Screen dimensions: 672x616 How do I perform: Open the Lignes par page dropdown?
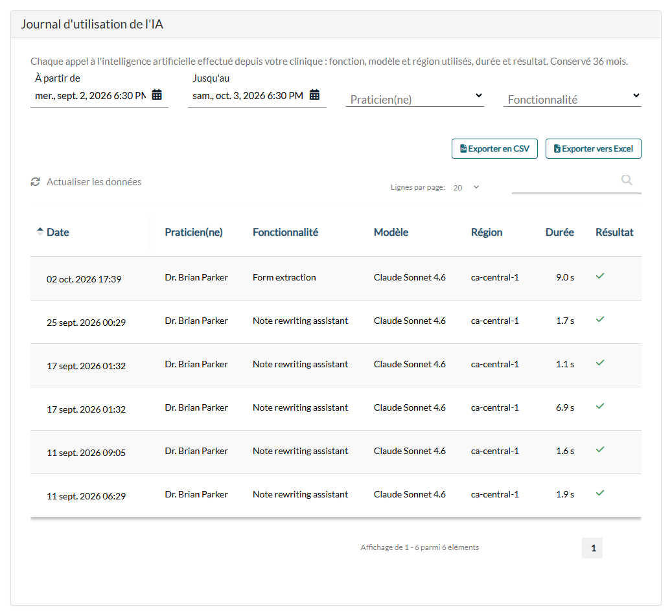(x=467, y=188)
